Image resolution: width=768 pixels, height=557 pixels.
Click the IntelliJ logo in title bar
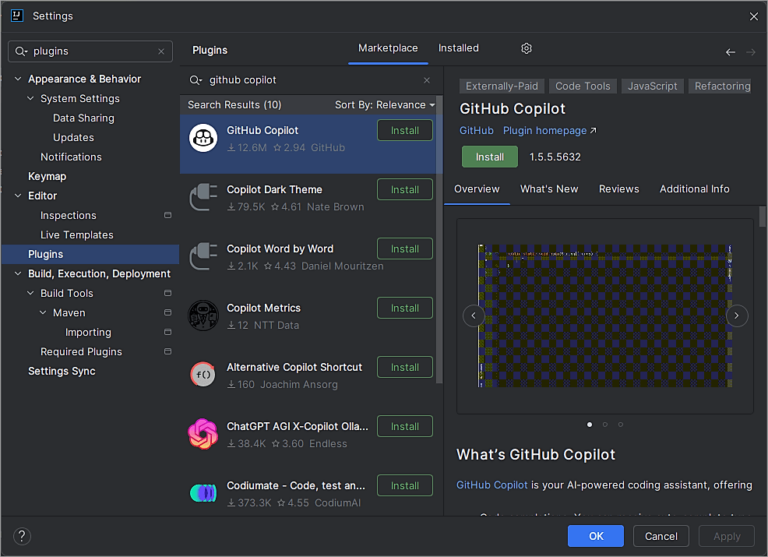tap(17, 16)
